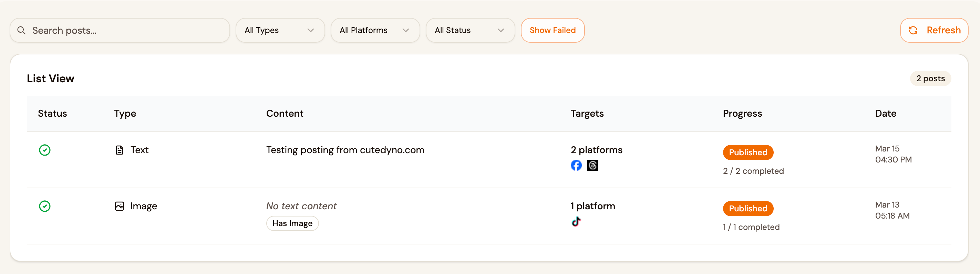Screen dimensions: 980x274
Task: Click the refresh arrows icon
Action: [x=914, y=30]
